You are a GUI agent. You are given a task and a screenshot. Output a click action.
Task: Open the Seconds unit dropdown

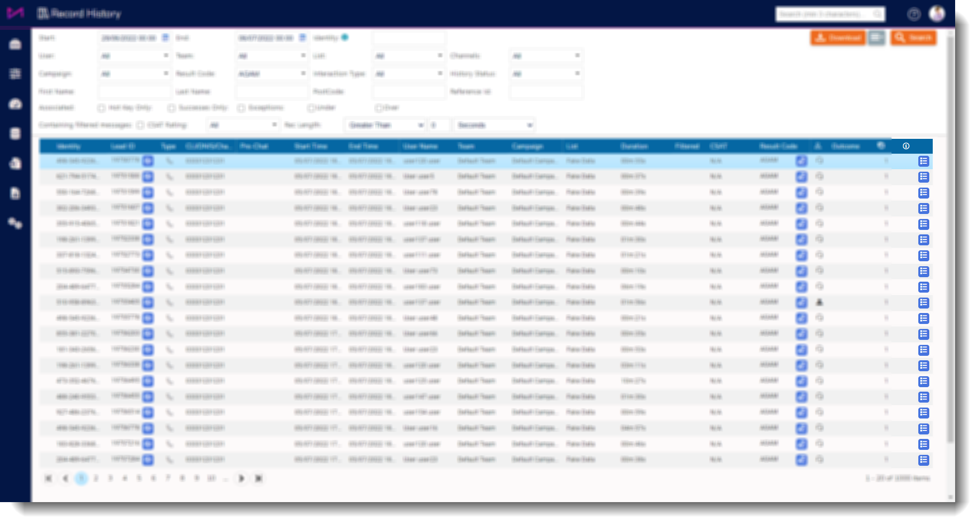pyautogui.click(x=494, y=125)
